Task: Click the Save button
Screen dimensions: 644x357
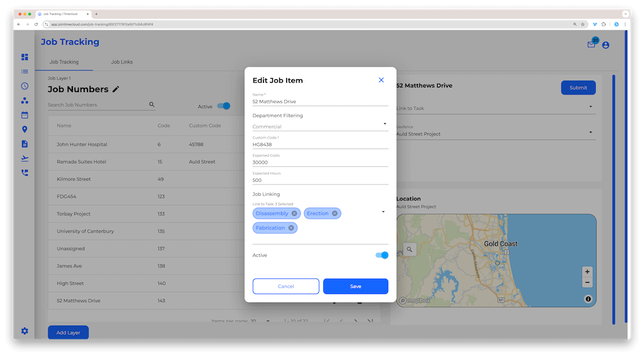Action: [356, 286]
